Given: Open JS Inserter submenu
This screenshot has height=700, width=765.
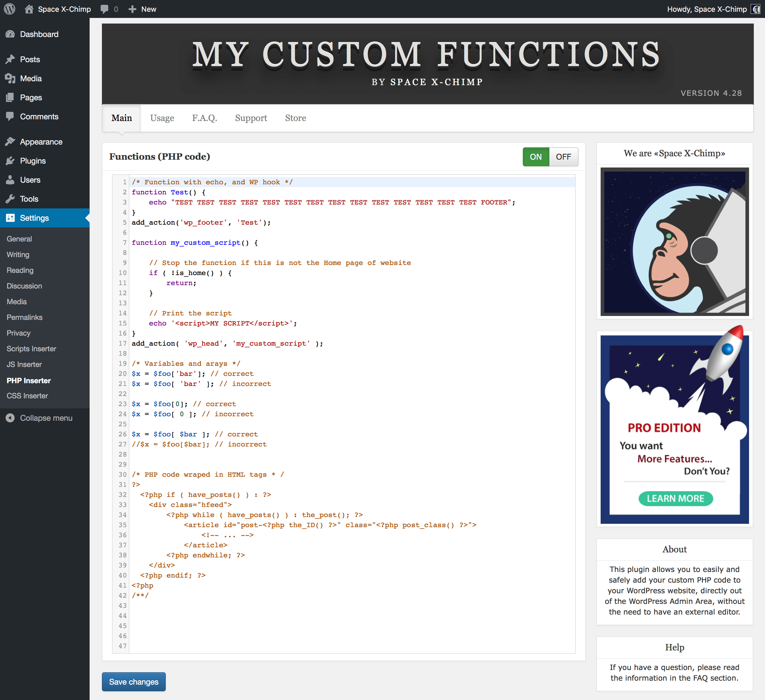Looking at the screenshot, I should 24,364.
